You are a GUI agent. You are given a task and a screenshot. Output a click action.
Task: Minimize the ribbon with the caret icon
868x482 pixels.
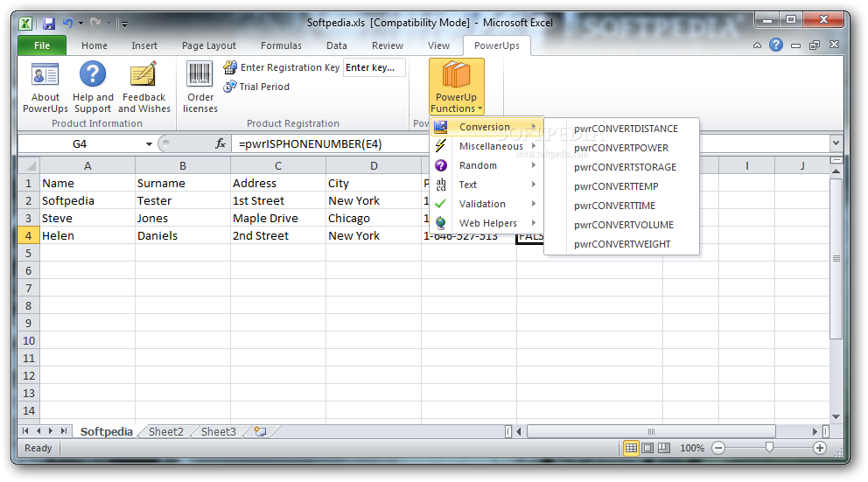click(757, 45)
